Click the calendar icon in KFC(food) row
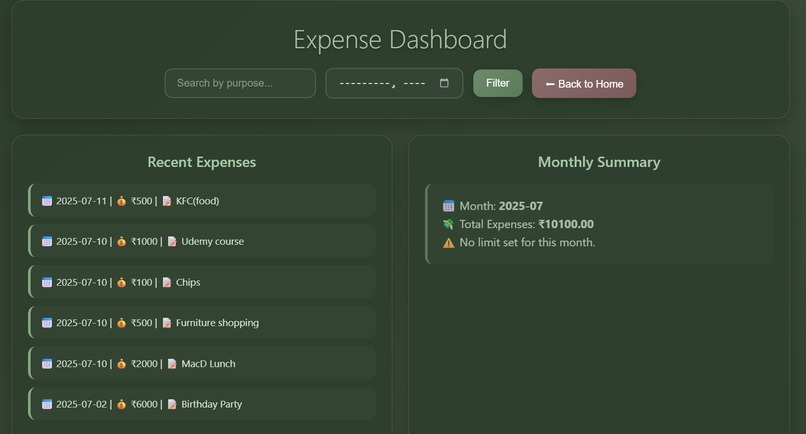The width and height of the screenshot is (806, 434). pos(47,201)
